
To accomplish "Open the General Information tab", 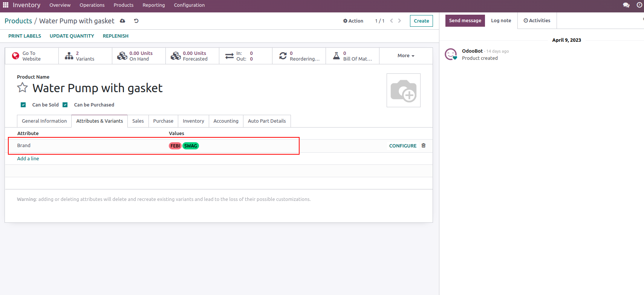I will pos(44,121).
